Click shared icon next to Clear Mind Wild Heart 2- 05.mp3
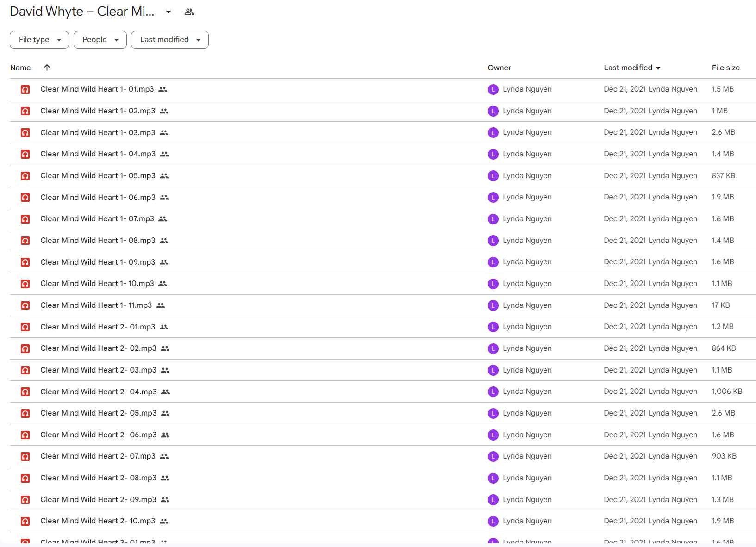Image resolution: width=756 pixels, height=547 pixels. click(165, 413)
